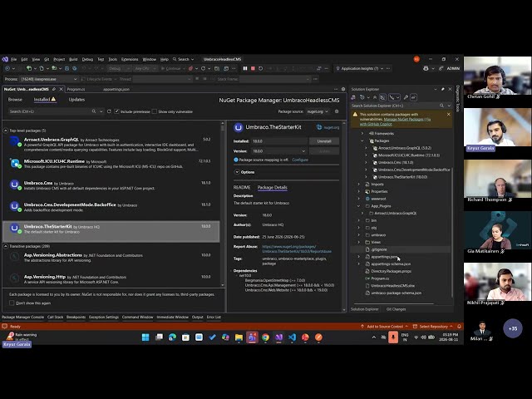Open the Extensions menu
Viewport: 532px width, 399px height.
click(x=130, y=59)
